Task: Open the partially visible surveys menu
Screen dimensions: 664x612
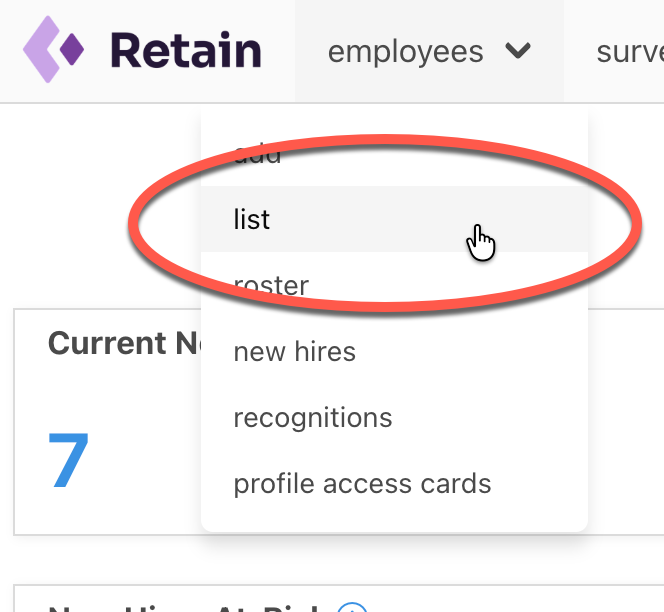Action: click(630, 52)
